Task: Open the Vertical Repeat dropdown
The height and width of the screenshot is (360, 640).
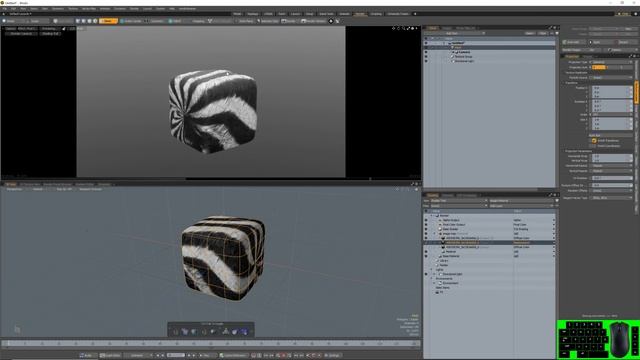Action: [612, 171]
